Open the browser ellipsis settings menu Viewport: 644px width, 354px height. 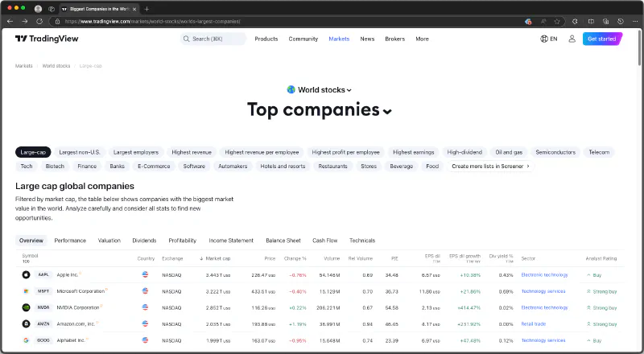pyautogui.click(x=635, y=22)
